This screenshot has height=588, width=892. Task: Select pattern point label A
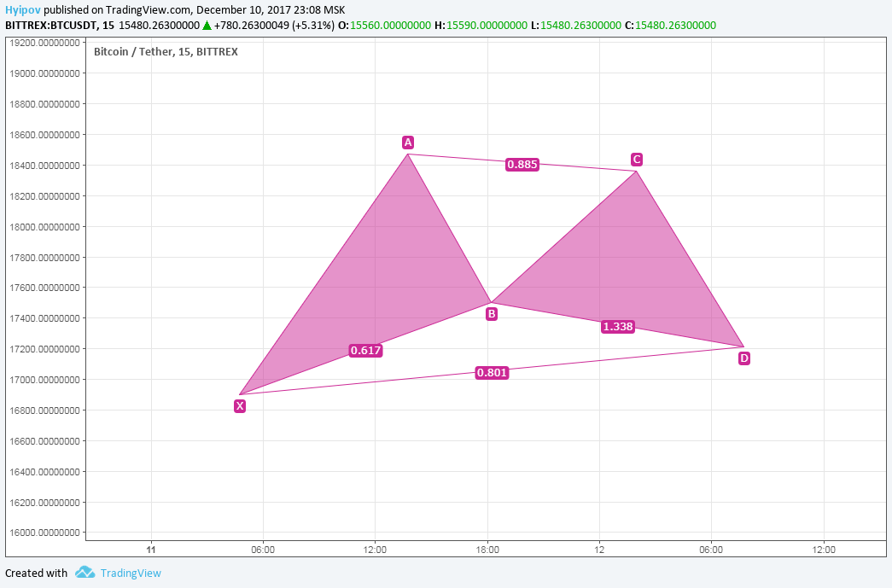[408, 143]
